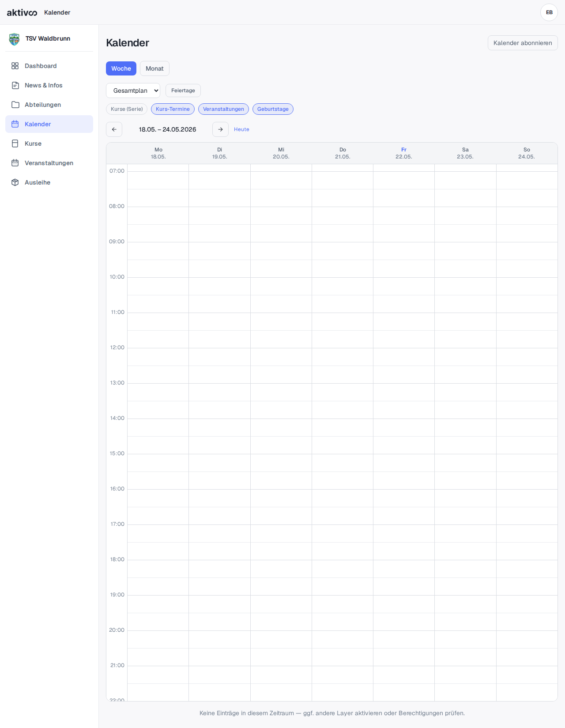Open Veranstaltungen in the sidebar
The image size is (565, 728).
(x=49, y=163)
